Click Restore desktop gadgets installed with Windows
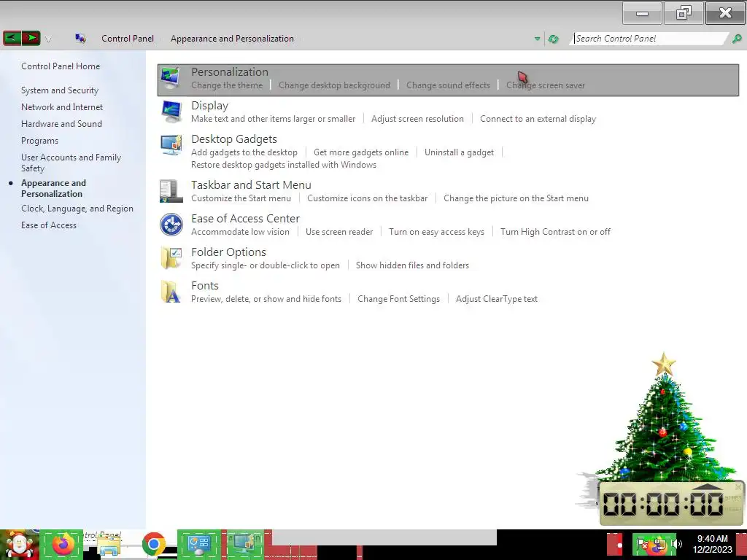Viewport: 747px width, 560px height. tap(284, 165)
